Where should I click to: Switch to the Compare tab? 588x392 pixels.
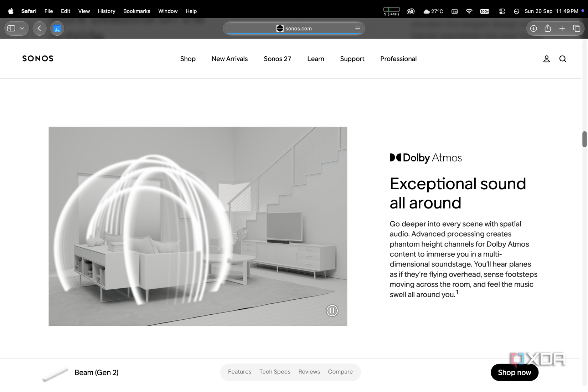(340, 372)
